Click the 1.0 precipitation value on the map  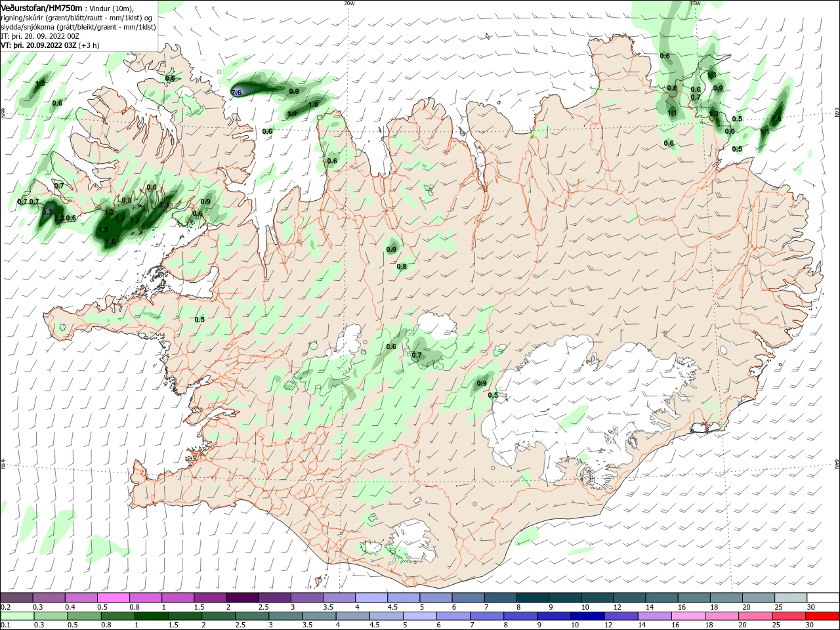point(313,104)
